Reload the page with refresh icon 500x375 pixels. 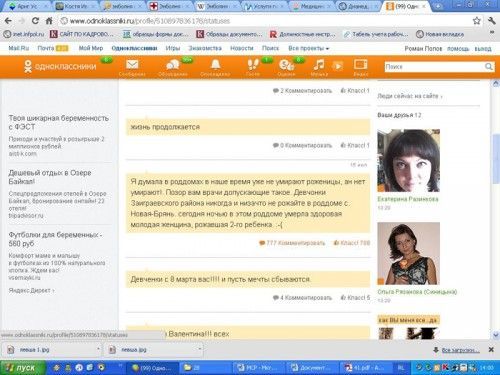point(35,21)
